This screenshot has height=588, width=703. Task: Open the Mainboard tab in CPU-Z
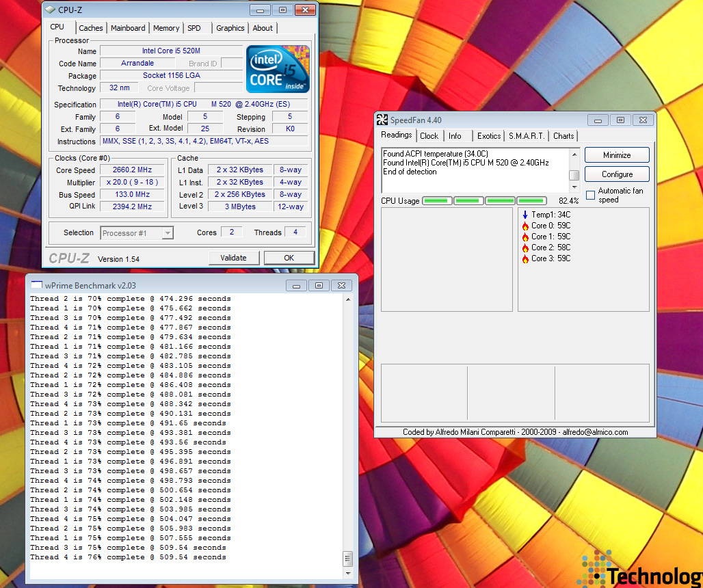tap(128, 28)
